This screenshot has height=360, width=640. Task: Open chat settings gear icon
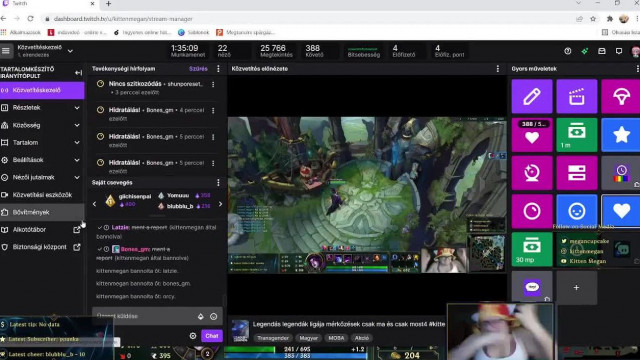pyautogui.click(x=193, y=336)
